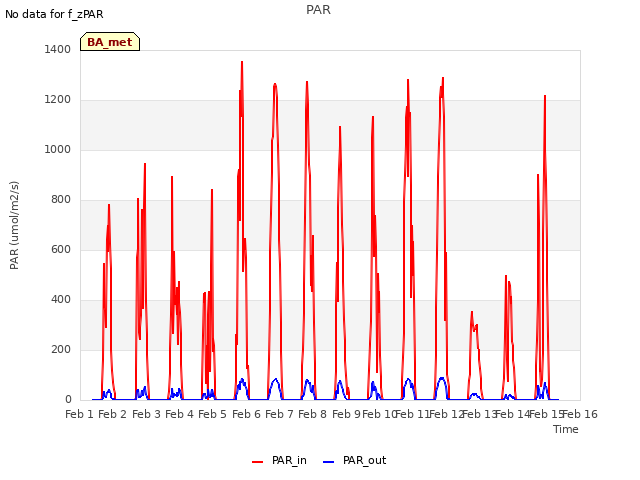Click the x-axis tick Feb 4
Viewport: 640px width, 480px height.
179,414
